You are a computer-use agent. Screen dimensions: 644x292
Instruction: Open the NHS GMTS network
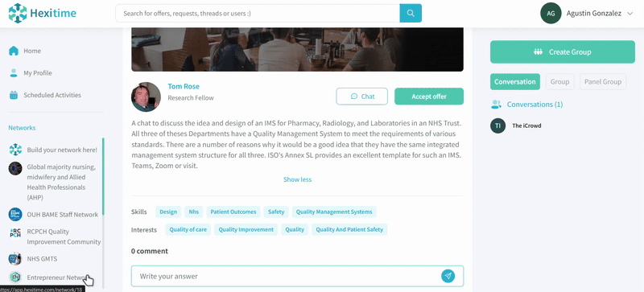click(x=42, y=259)
